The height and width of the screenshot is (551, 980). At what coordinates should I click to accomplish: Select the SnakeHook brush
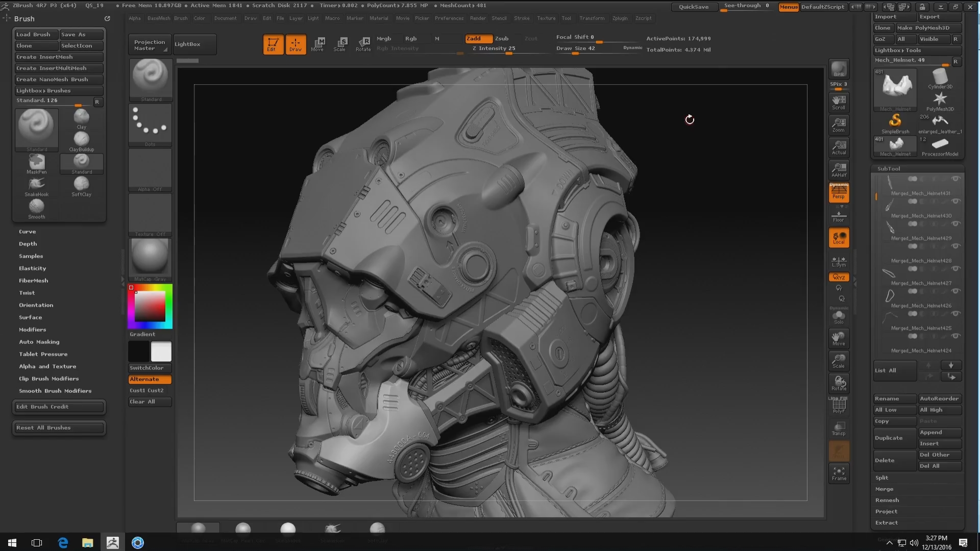(36, 185)
